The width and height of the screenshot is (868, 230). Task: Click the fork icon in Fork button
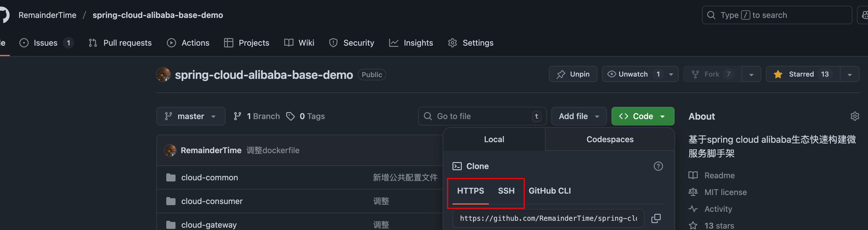tap(695, 75)
